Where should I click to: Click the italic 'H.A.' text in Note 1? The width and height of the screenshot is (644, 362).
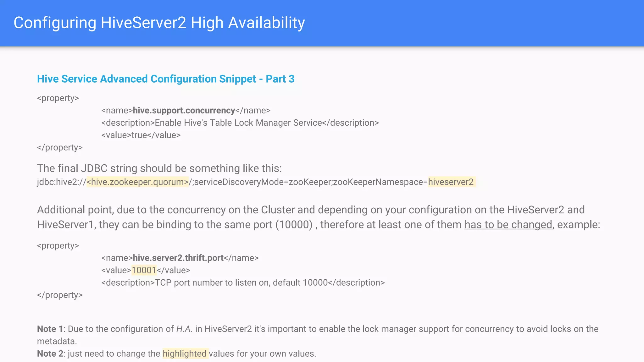[x=184, y=329]
